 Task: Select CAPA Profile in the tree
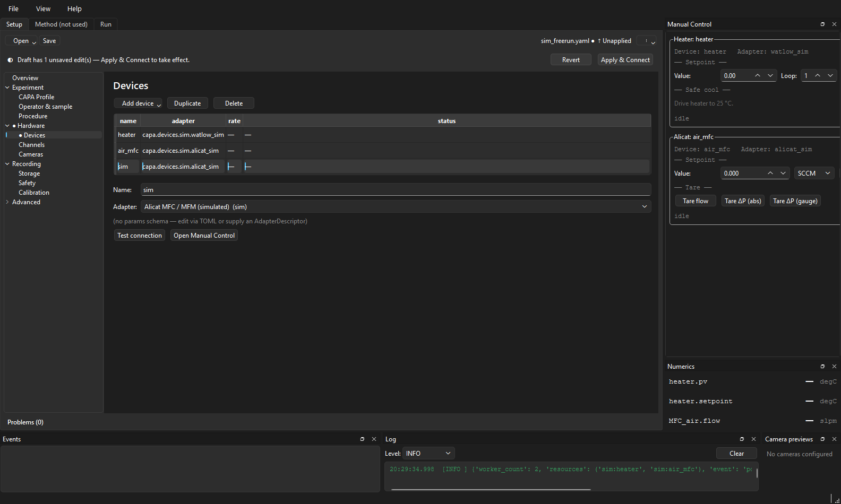37,97
